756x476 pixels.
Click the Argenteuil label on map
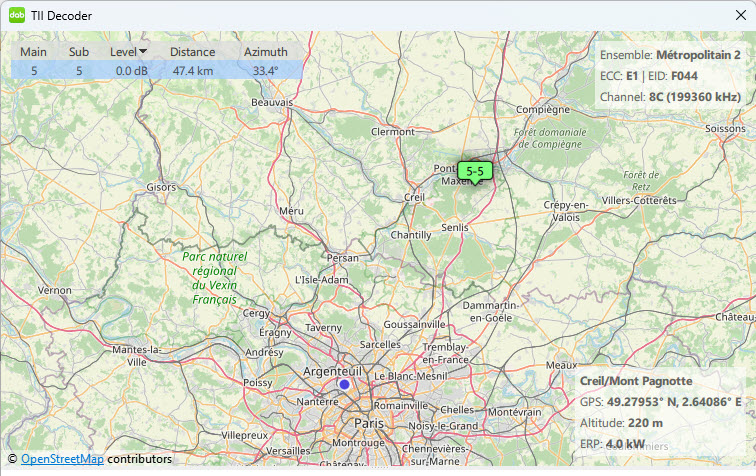pos(332,371)
